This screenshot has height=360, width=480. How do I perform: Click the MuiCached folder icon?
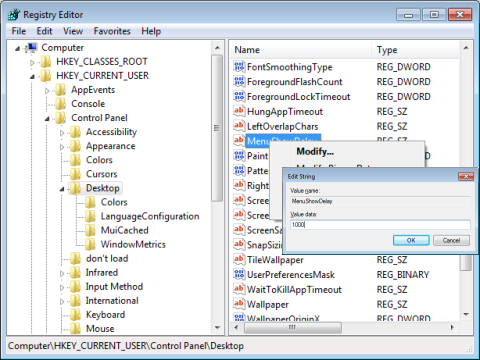tap(90, 230)
